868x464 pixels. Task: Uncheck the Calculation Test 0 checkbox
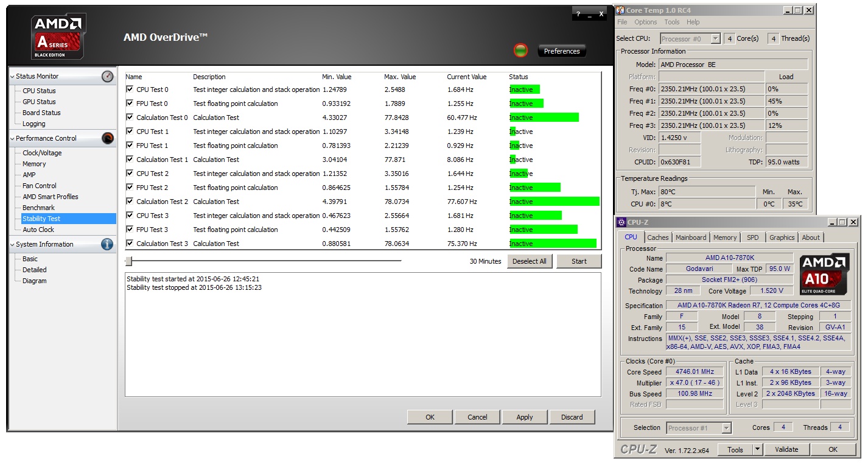point(130,118)
